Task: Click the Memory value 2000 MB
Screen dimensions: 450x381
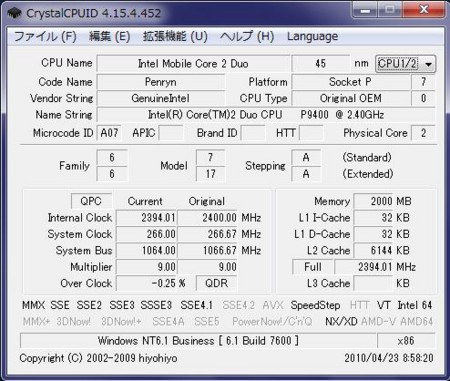Action: tap(373, 201)
